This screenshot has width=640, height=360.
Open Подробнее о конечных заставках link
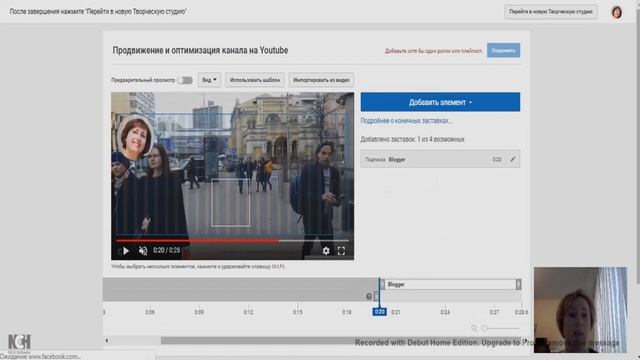click(x=406, y=121)
